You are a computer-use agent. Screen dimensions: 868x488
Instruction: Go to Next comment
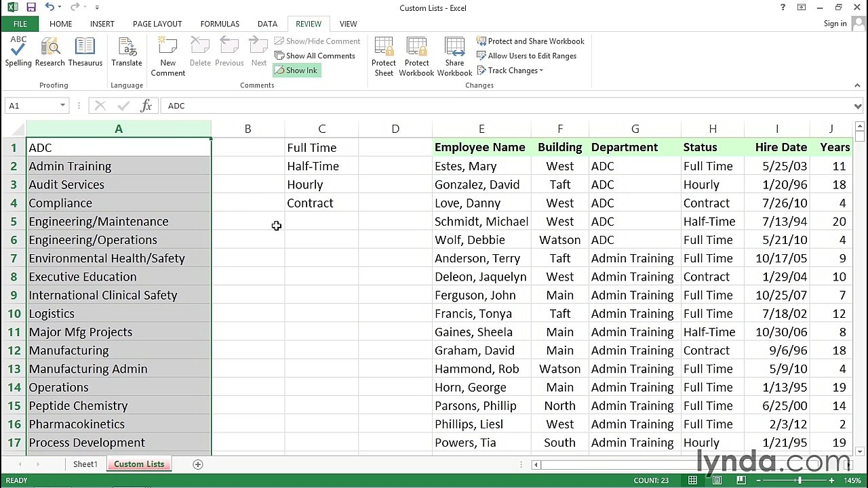point(259,52)
